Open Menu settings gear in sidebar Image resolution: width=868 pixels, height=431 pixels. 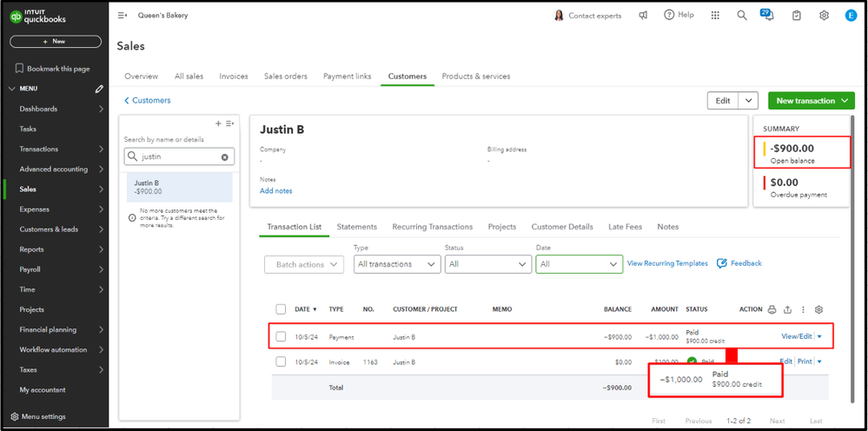click(x=15, y=416)
